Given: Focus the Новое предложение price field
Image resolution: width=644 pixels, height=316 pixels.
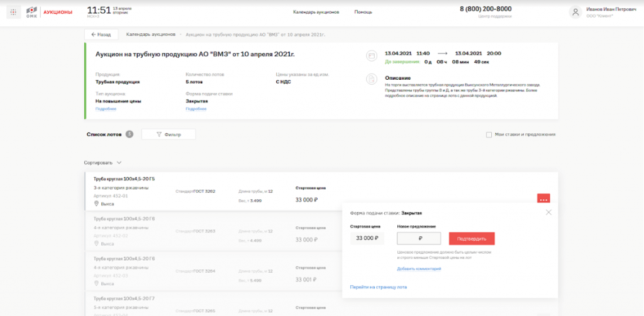Looking at the screenshot, I should click(418, 239).
